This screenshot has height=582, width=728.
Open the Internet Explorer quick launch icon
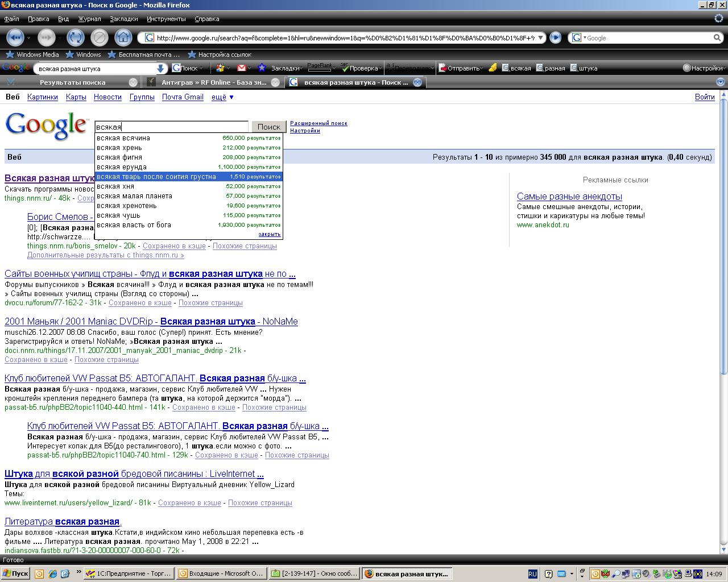[x=53, y=573]
